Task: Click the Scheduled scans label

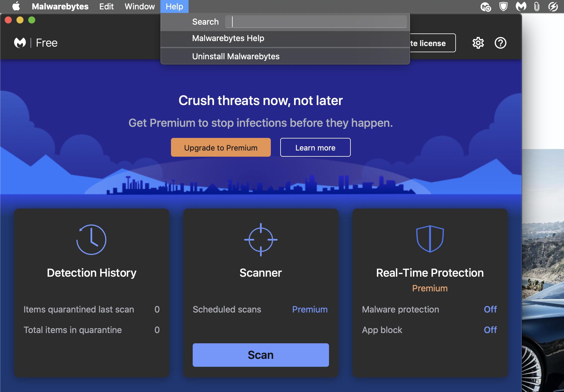Action: 227,309
